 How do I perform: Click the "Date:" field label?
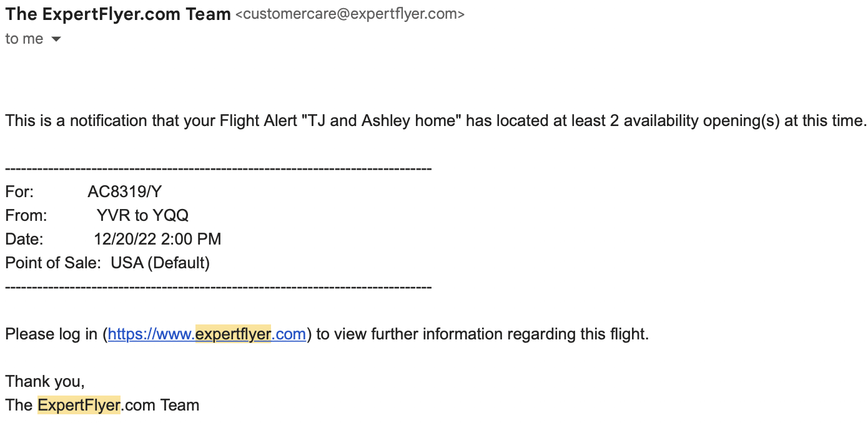click(24, 240)
